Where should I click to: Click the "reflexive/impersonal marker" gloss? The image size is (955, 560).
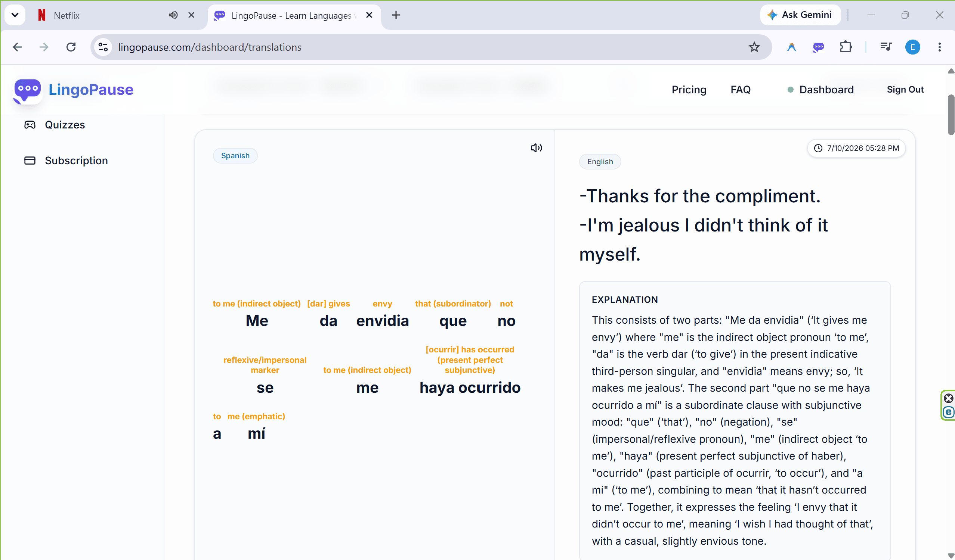tap(265, 365)
